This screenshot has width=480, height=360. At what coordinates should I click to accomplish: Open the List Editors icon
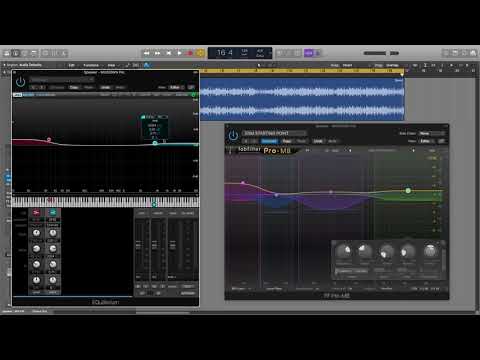click(x=446, y=53)
